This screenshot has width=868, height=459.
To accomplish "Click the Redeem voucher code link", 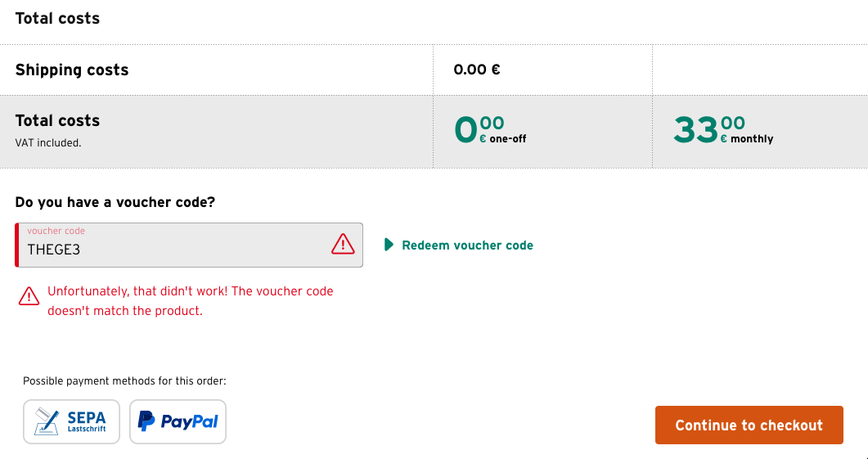I will pos(467,245).
